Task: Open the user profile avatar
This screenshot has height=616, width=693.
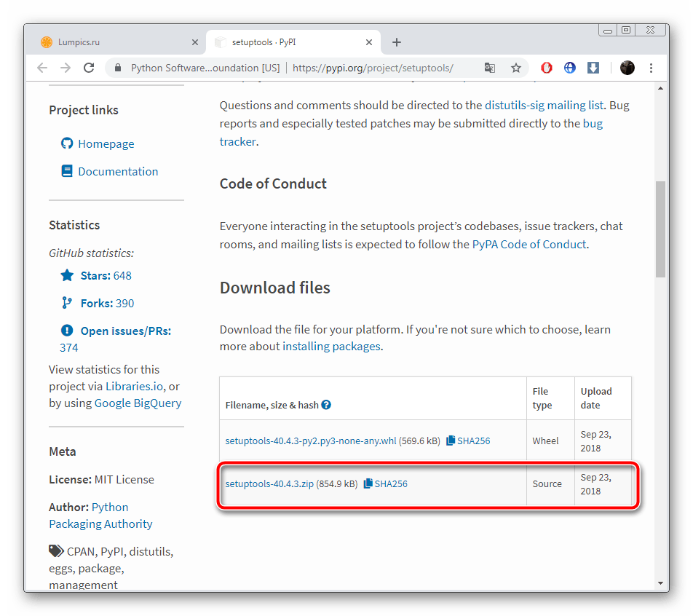Action: coord(627,68)
